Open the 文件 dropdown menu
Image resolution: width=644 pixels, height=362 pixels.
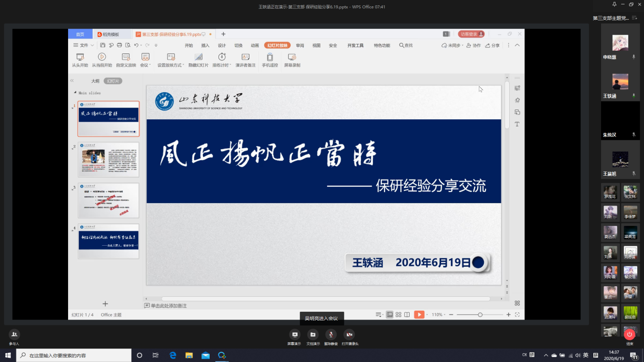(x=84, y=45)
